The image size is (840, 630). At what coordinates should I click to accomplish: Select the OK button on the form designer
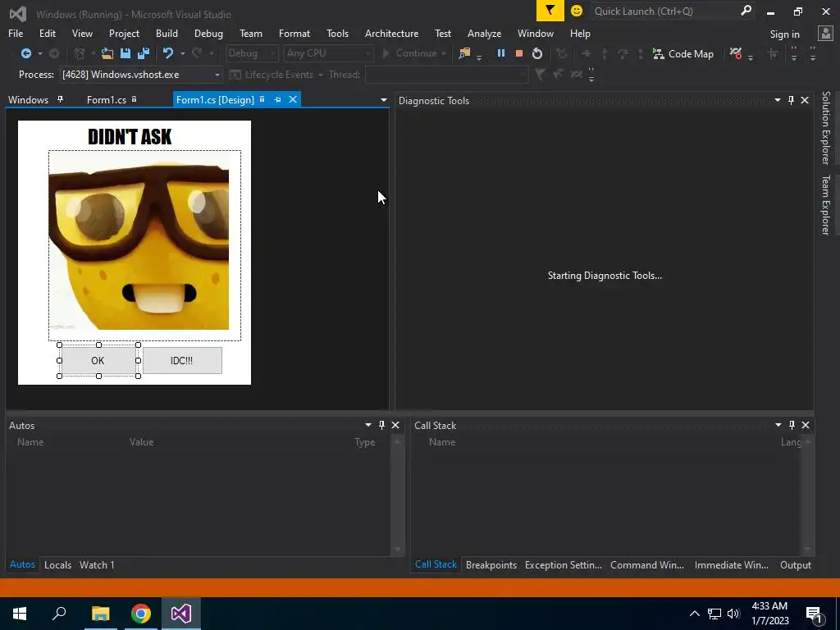coord(98,361)
